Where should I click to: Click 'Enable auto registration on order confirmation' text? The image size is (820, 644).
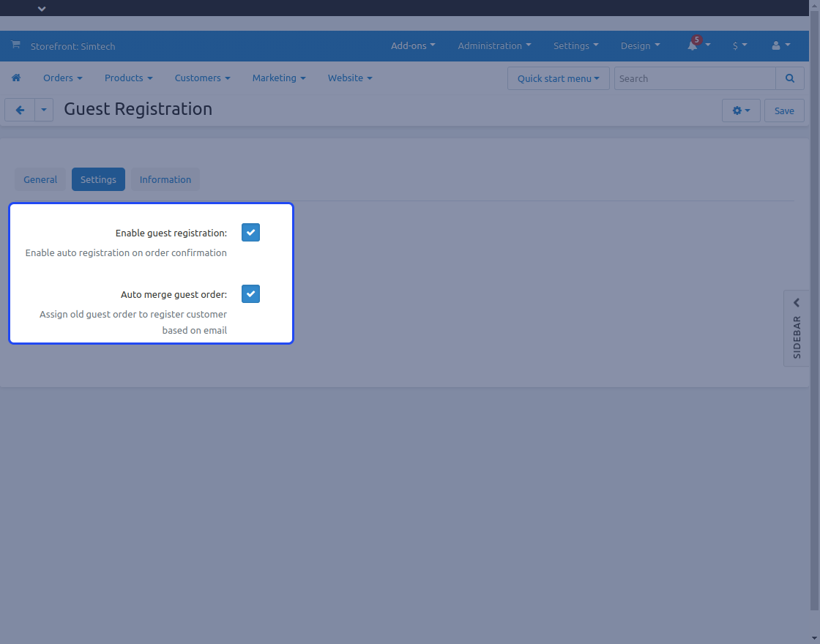(x=126, y=253)
